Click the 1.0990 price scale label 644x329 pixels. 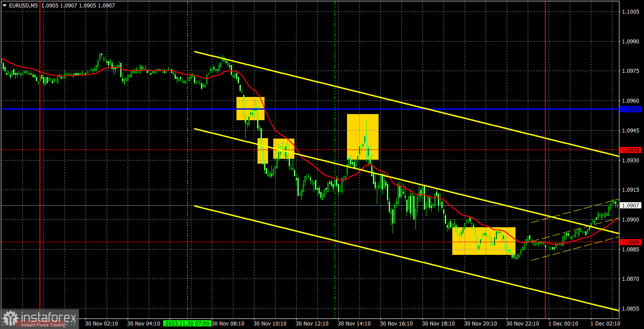click(631, 41)
